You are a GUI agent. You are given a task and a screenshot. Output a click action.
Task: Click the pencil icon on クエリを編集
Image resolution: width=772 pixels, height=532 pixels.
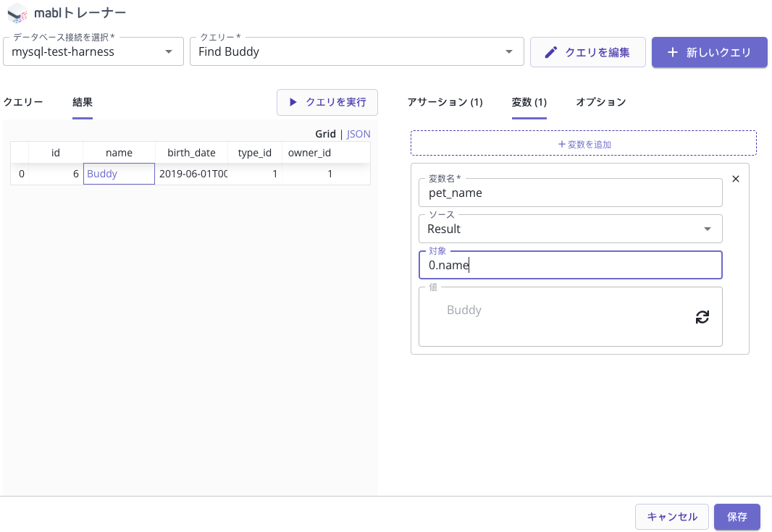[551, 52]
